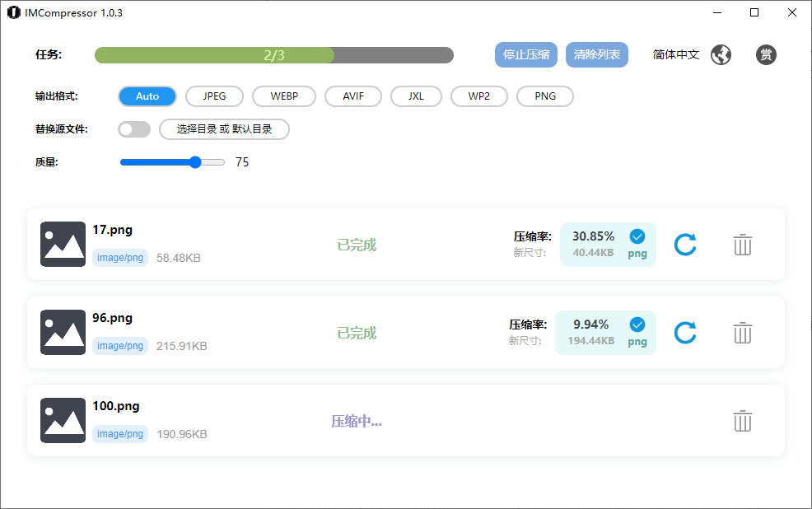
Task: Switch output format to WP2
Action: pyautogui.click(x=478, y=96)
